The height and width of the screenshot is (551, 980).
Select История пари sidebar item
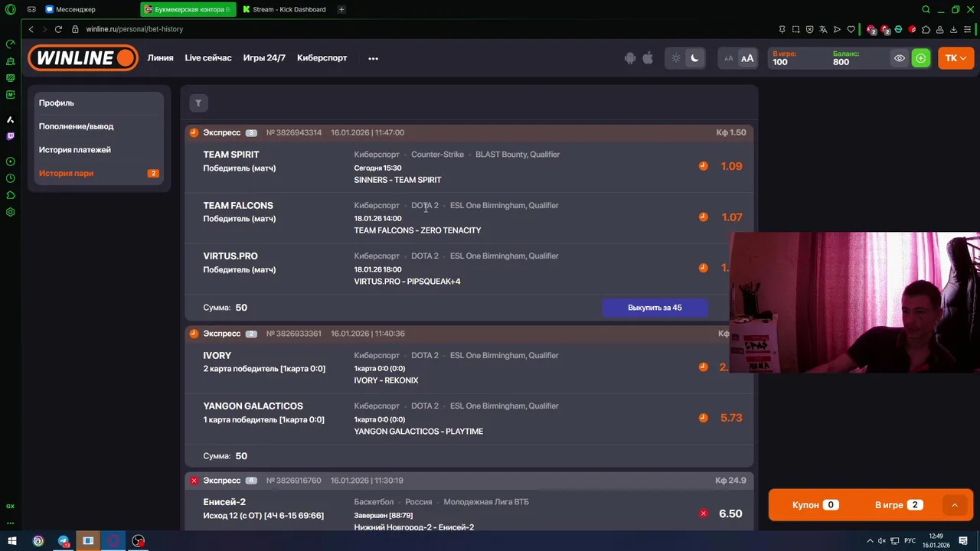pyautogui.click(x=100, y=174)
